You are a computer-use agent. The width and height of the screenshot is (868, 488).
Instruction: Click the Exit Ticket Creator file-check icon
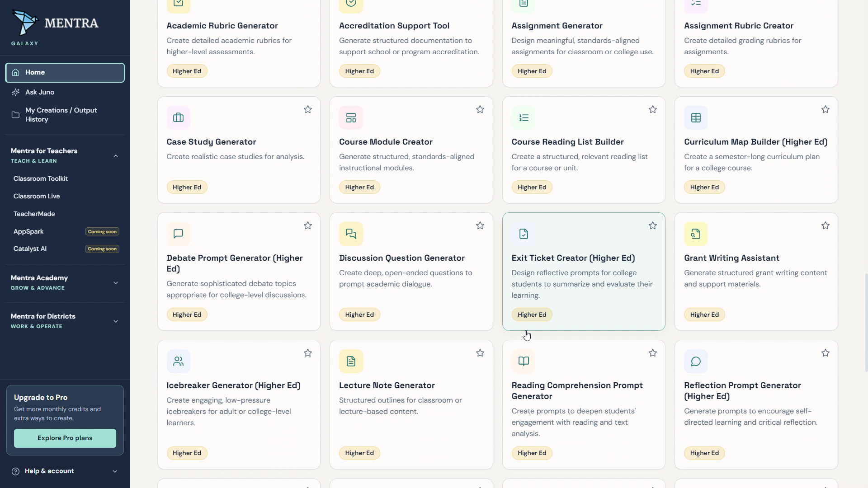pyautogui.click(x=524, y=234)
